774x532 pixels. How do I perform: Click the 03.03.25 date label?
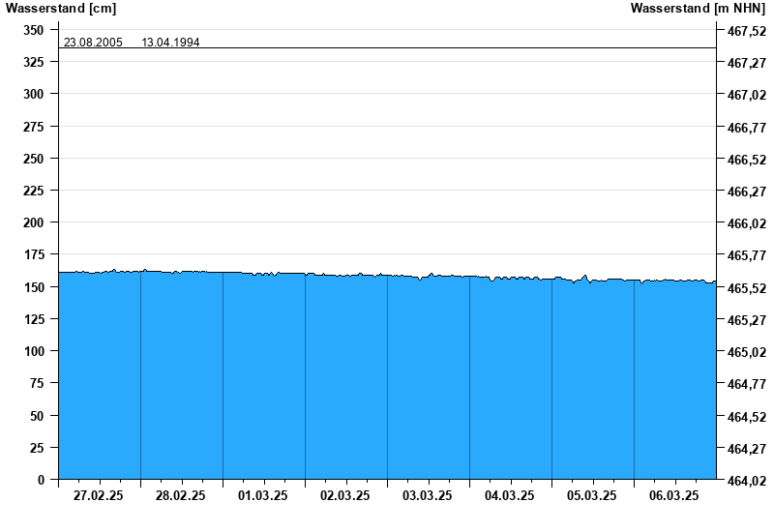coord(428,495)
